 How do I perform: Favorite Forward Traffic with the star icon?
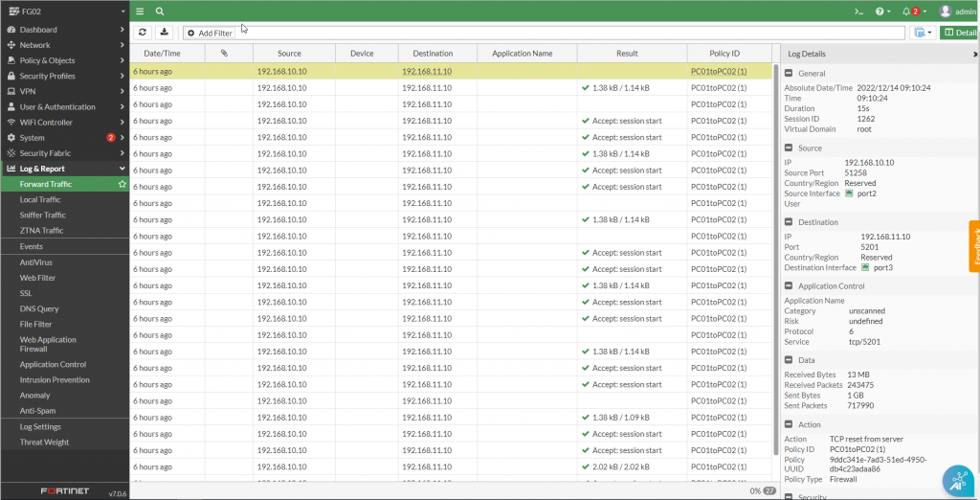(x=122, y=184)
